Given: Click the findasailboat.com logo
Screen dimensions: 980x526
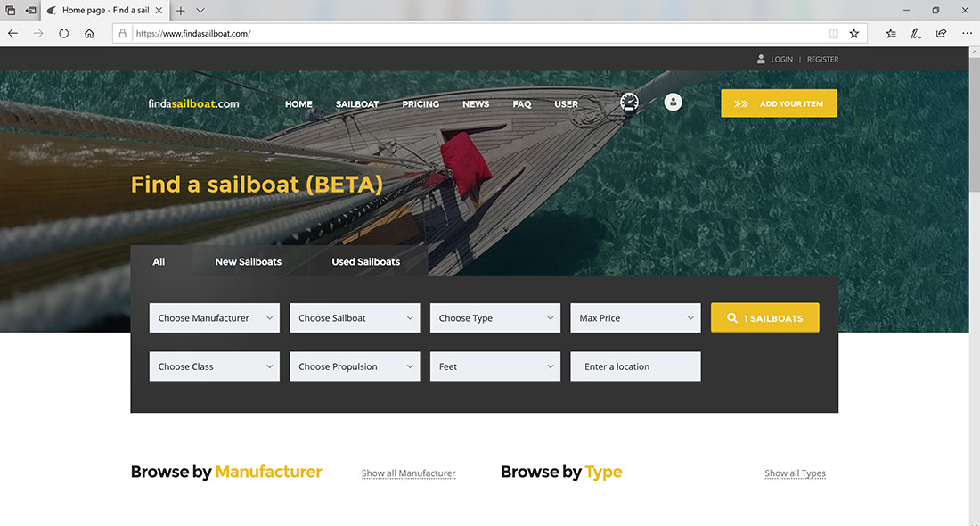Looking at the screenshot, I should (x=193, y=103).
